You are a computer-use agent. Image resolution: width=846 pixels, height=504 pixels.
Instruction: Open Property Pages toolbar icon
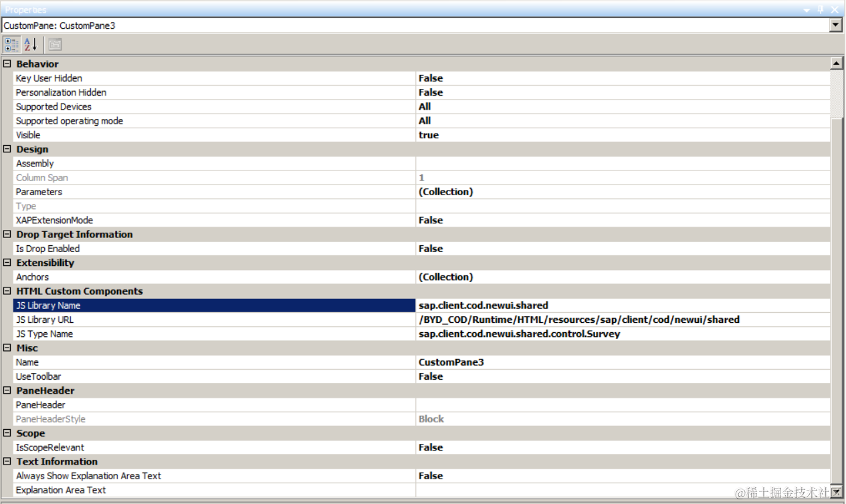tap(55, 45)
